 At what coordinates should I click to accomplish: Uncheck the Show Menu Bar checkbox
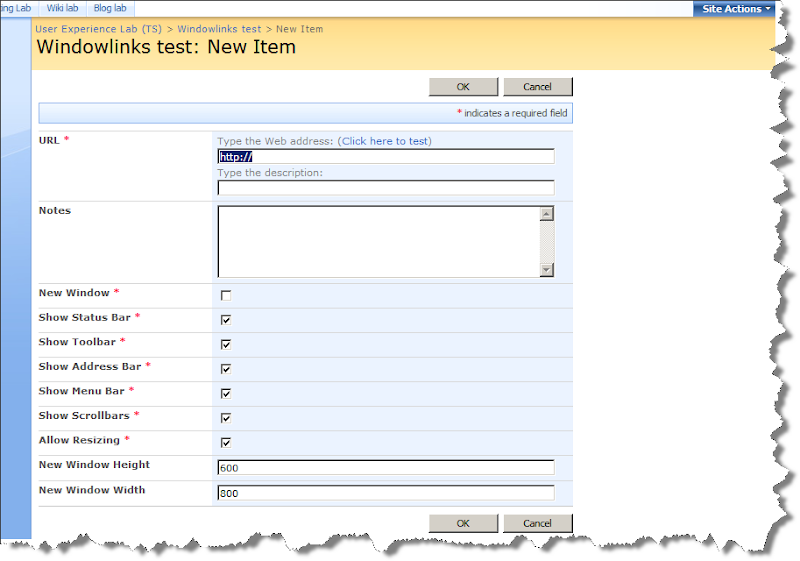click(x=226, y=393)
